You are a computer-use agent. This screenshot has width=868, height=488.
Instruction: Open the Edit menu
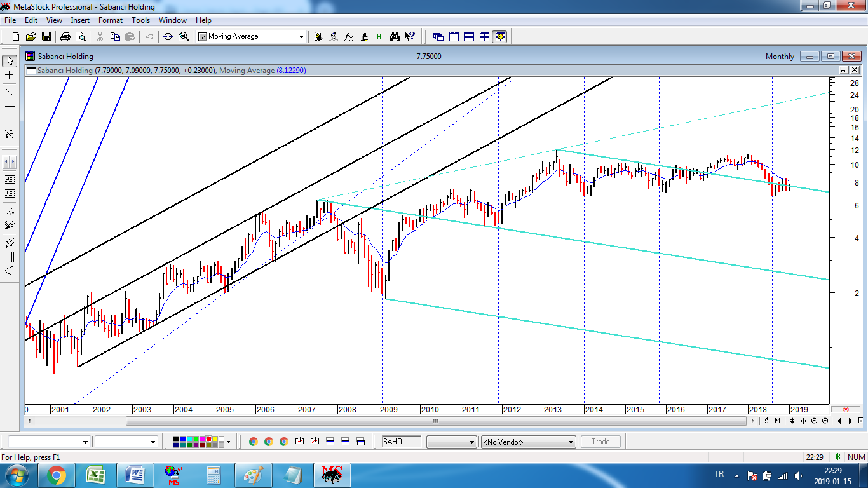[x=31, y=20]
